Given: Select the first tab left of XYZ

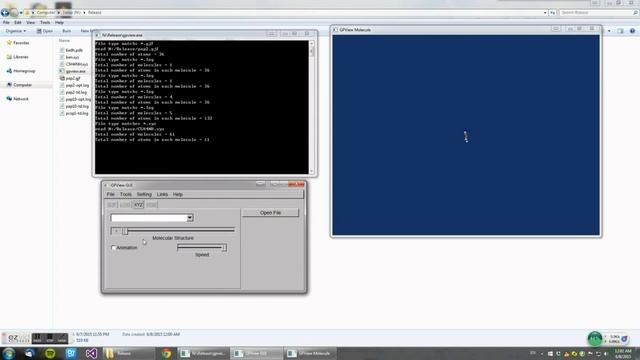Looking at the screenshot, I should point(125,204).
